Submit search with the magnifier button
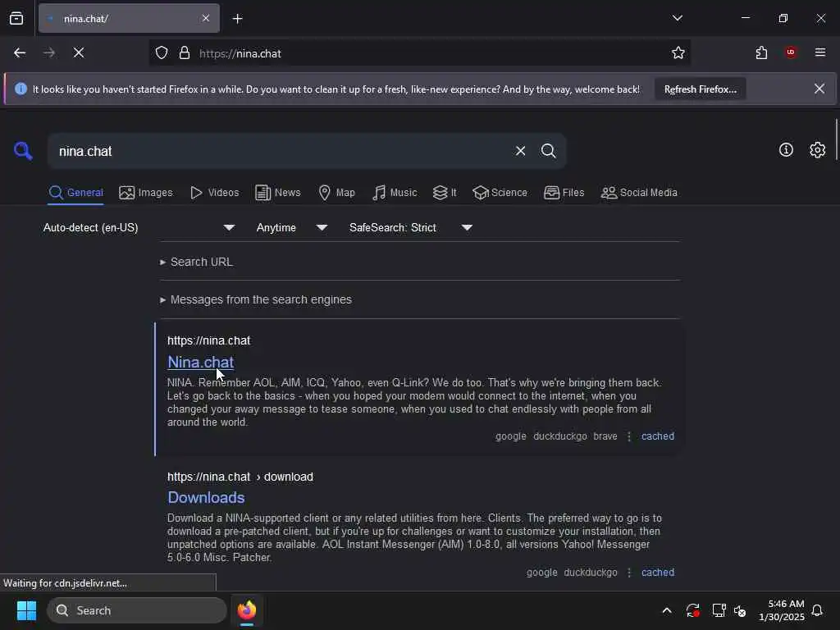The width and height of the screenshot is (840, 630). pos(549,151)
